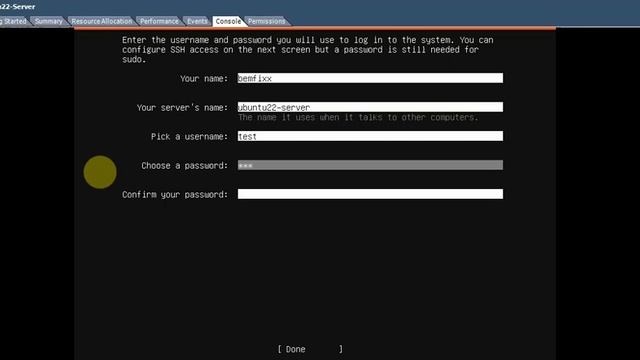Click the 'Your name:' label text
Image resolution: width=640 pixels, height=360 pixels.
click(x=204, y=78)
